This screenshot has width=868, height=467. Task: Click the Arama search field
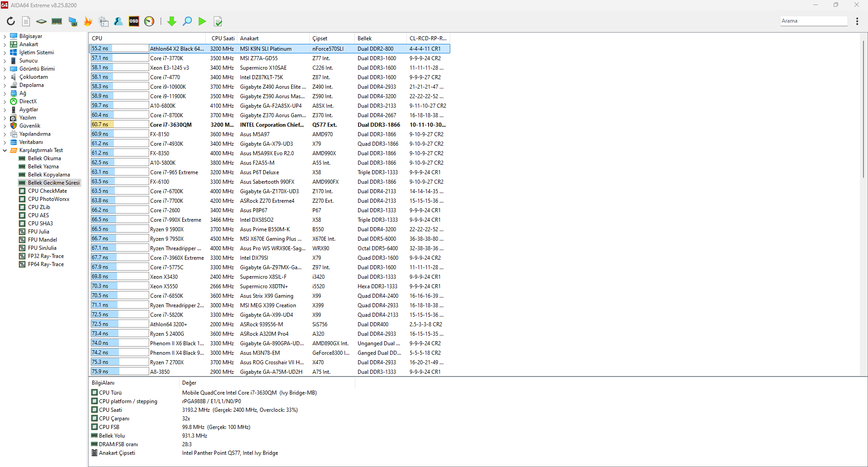pyautogui.click(x=814, y=21)
